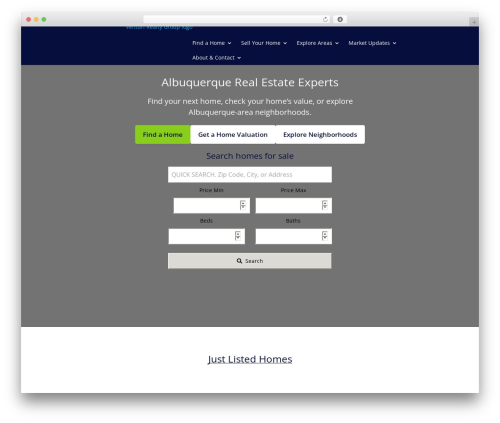Click the Price Max label
This screenshot has width=500, height=423.
click(x=293, y=190)
